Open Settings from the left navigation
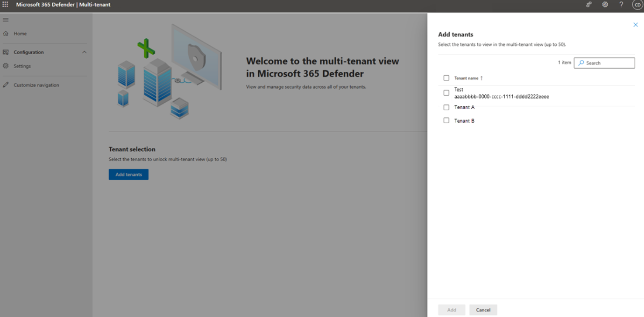The image size is (644, 317). click(x=6, y=66)
